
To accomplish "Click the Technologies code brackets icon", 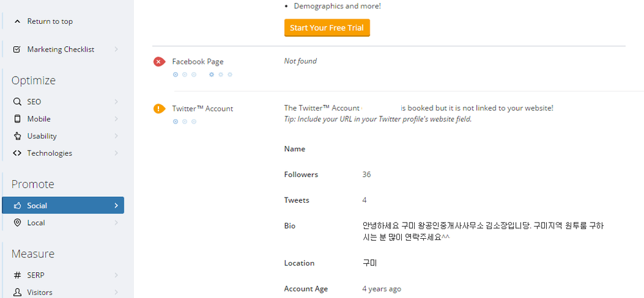I will click(17, 153).
